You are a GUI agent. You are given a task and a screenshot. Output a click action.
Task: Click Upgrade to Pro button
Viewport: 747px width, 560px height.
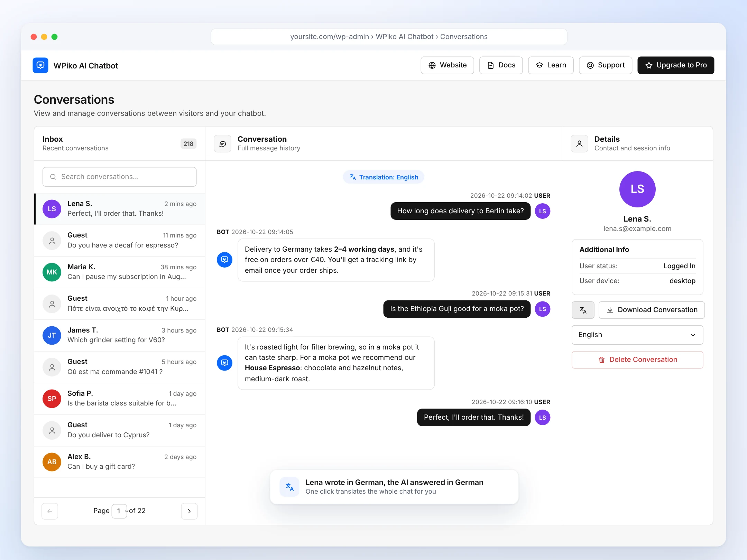coord(676,65)
